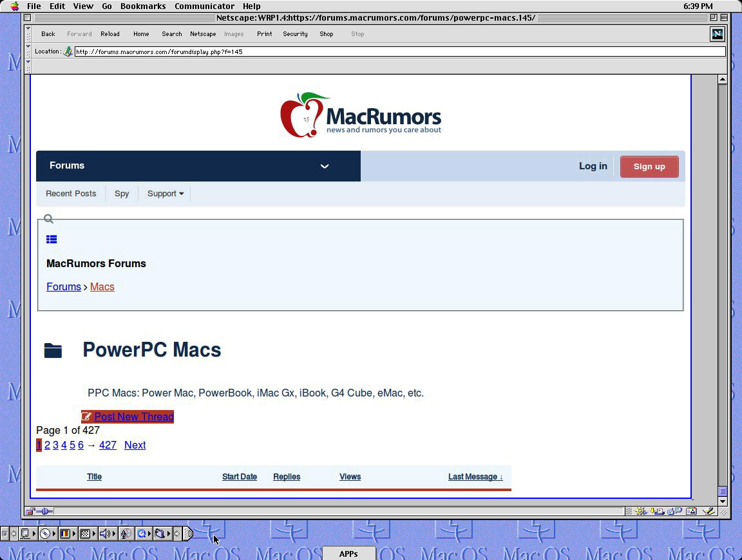The image size is (742, 560).
Task: Click the security lock status icon
Action: 30,511
